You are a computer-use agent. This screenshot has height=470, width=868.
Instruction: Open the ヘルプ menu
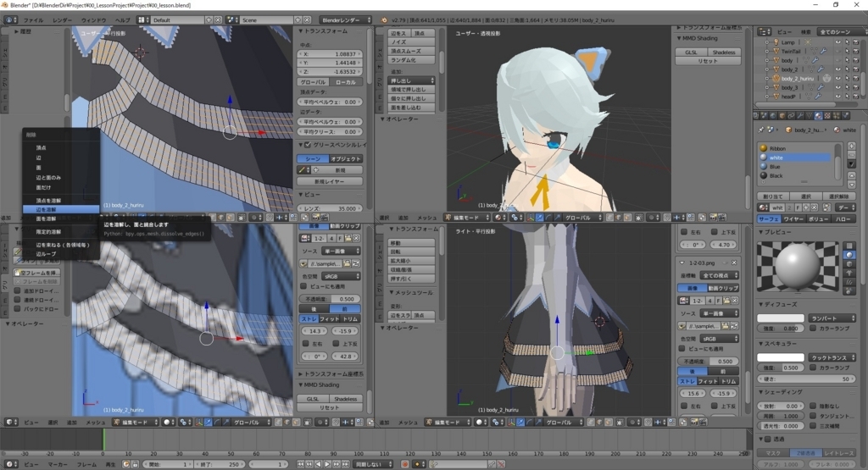(x=122, y=20)
